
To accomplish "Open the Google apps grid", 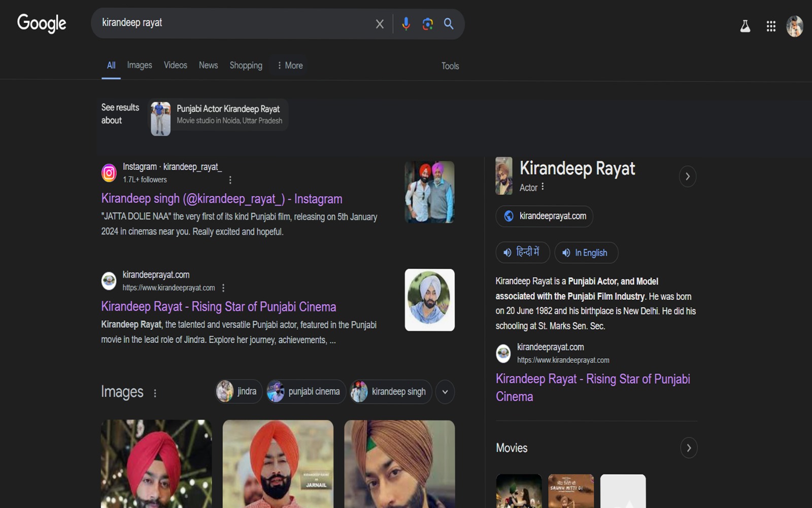I will tap(771, 26).
